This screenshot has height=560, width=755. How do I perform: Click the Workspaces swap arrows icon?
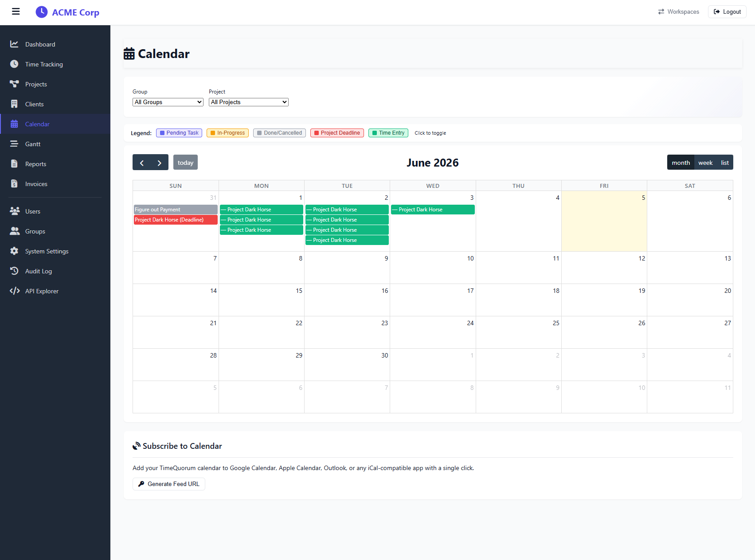pyautogui.click(x=661, y=12)
